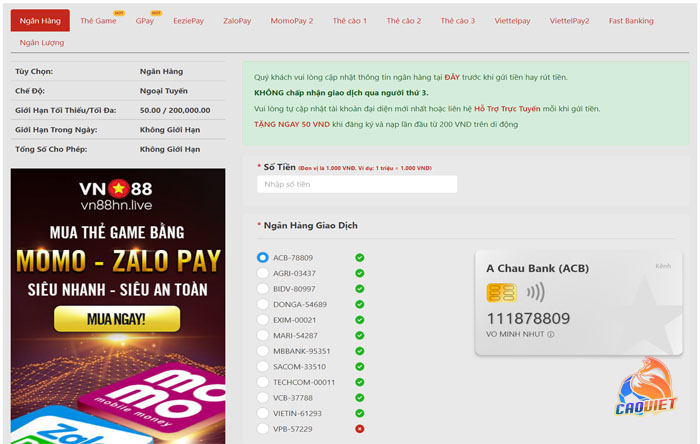
Task: Click green status check next to AGRI-03437
Action: point(359,273)
